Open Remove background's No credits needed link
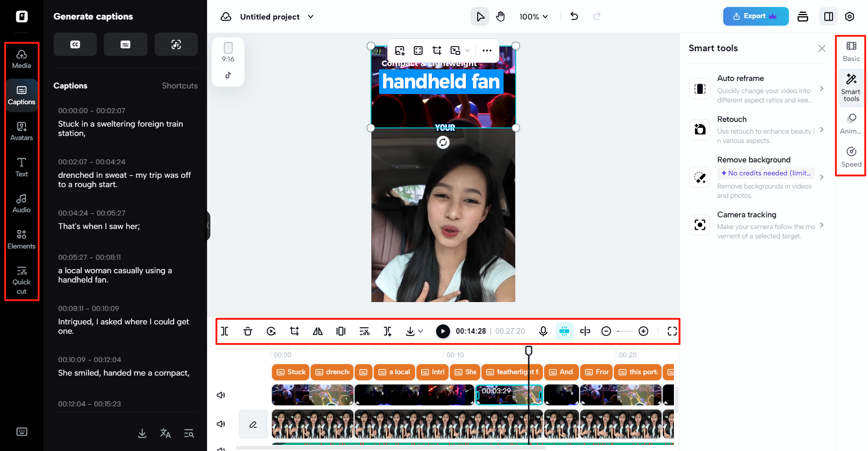The image size is (868, 451). [x=766, y=173]
